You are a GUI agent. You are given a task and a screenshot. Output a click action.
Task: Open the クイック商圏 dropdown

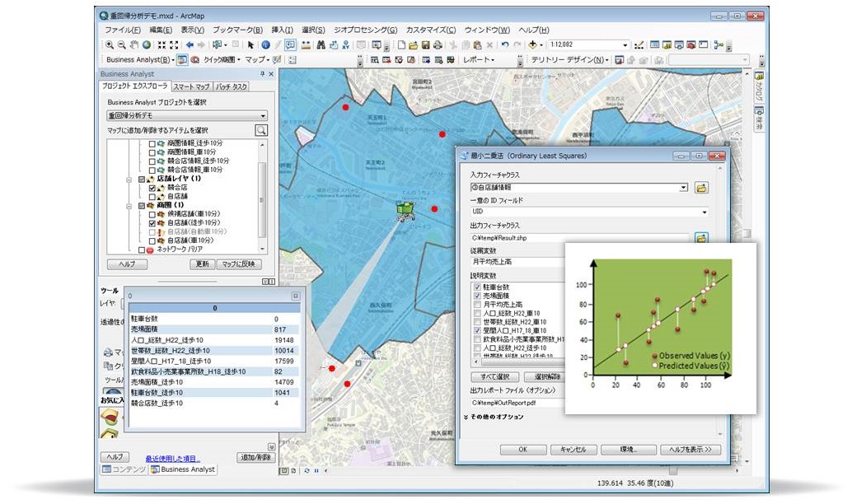[x=222, y=60]
